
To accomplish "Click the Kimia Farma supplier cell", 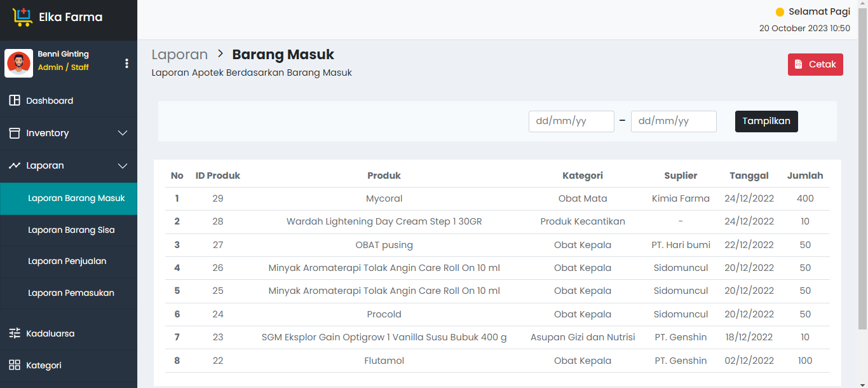I will [x=681, y=198].
